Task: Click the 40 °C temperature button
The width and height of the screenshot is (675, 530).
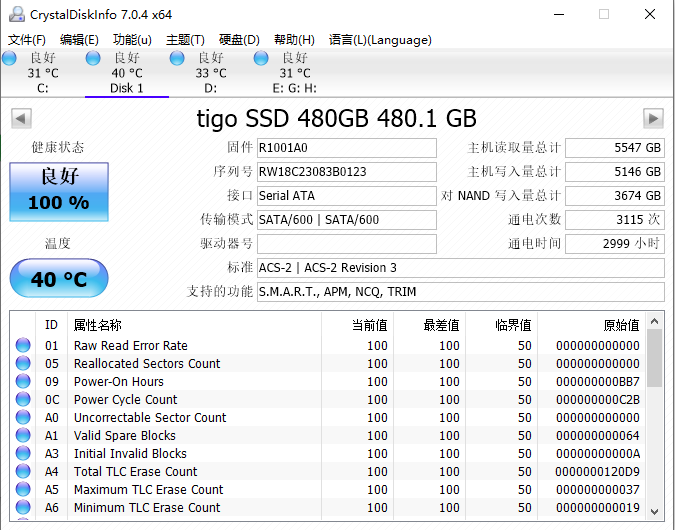Action: click(x=59, y=278)
